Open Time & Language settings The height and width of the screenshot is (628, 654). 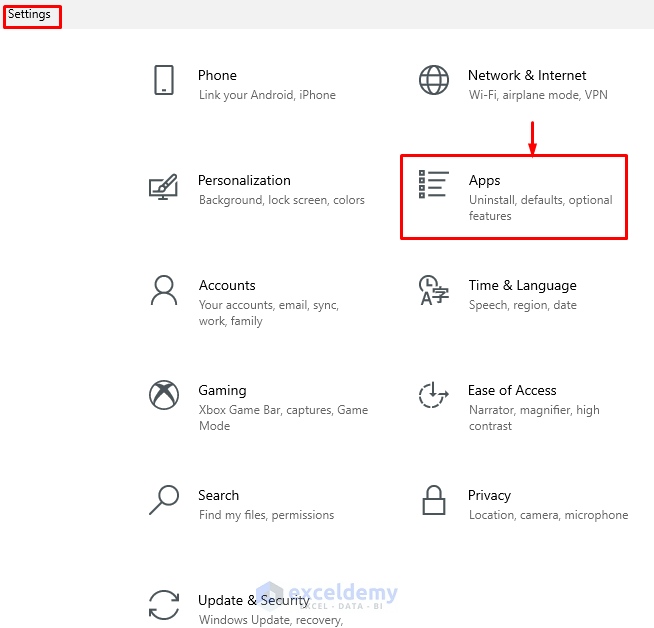(522, 285)
